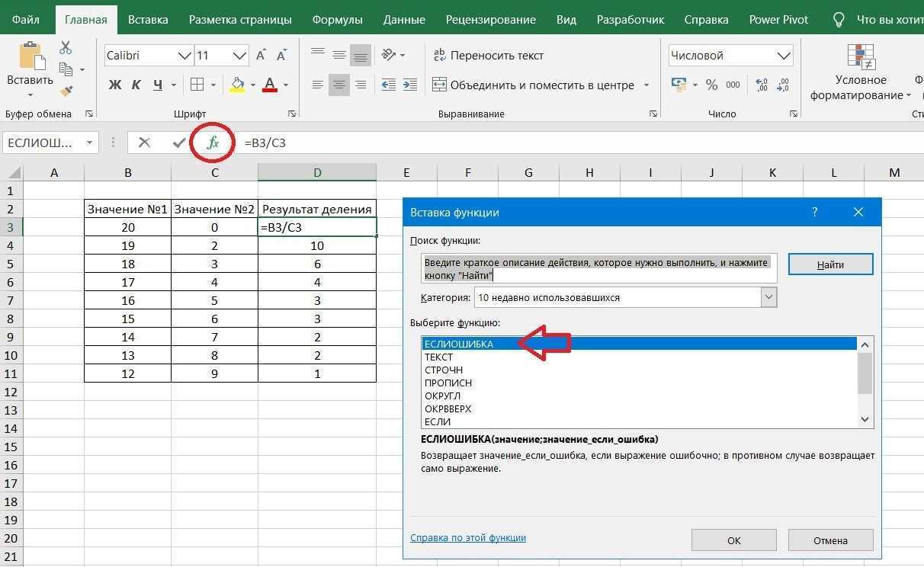Switch to the Формулы ribbon tab
The height and width of the screenshot is (567, 924).
[x=337, y=19]
